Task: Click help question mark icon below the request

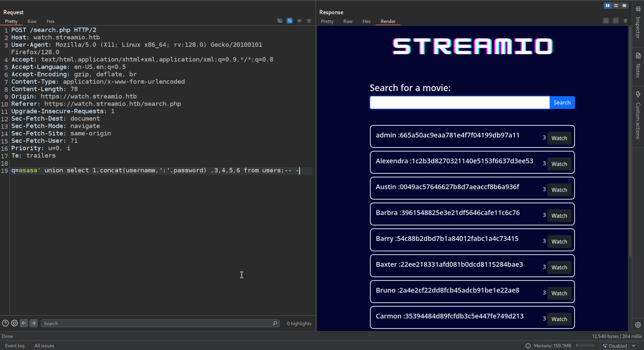Action: [x=5, y=323]
